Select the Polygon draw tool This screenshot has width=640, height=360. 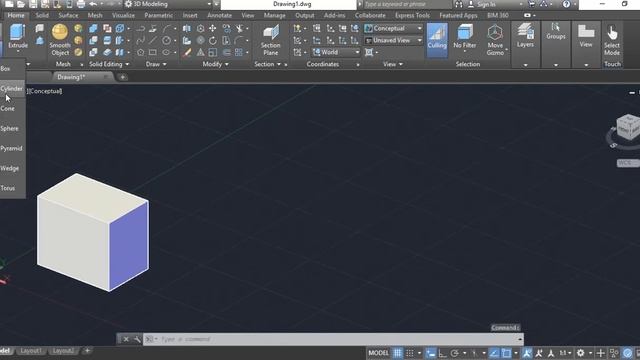tap(140, 52)
